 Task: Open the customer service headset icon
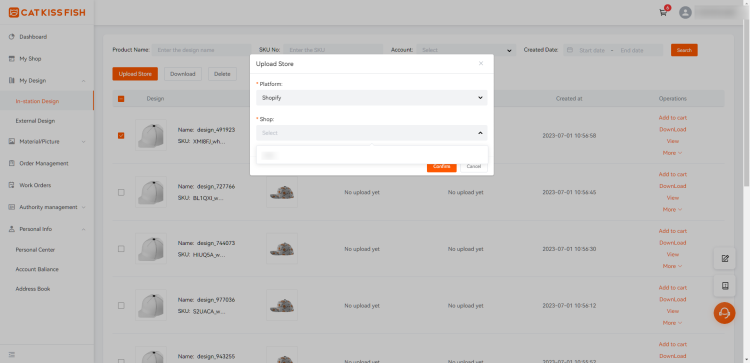(724, 313)
